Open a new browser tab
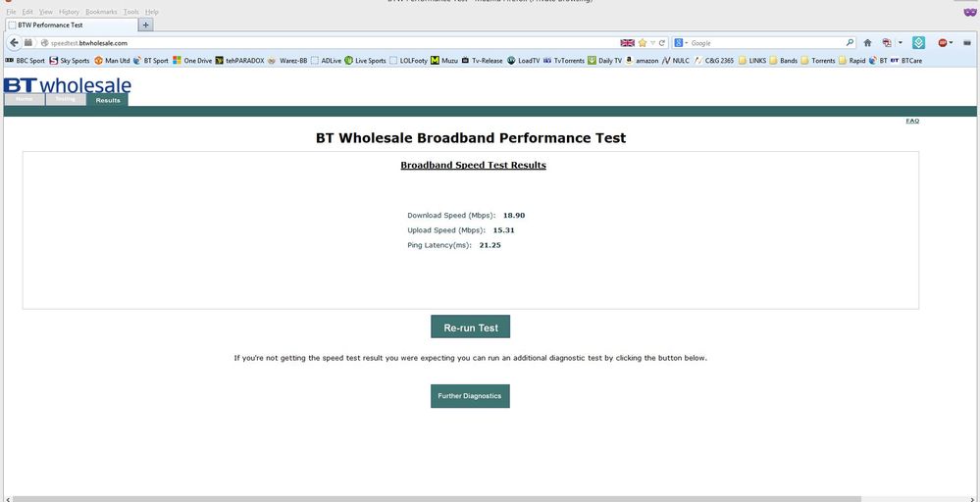 click(145, 25)
